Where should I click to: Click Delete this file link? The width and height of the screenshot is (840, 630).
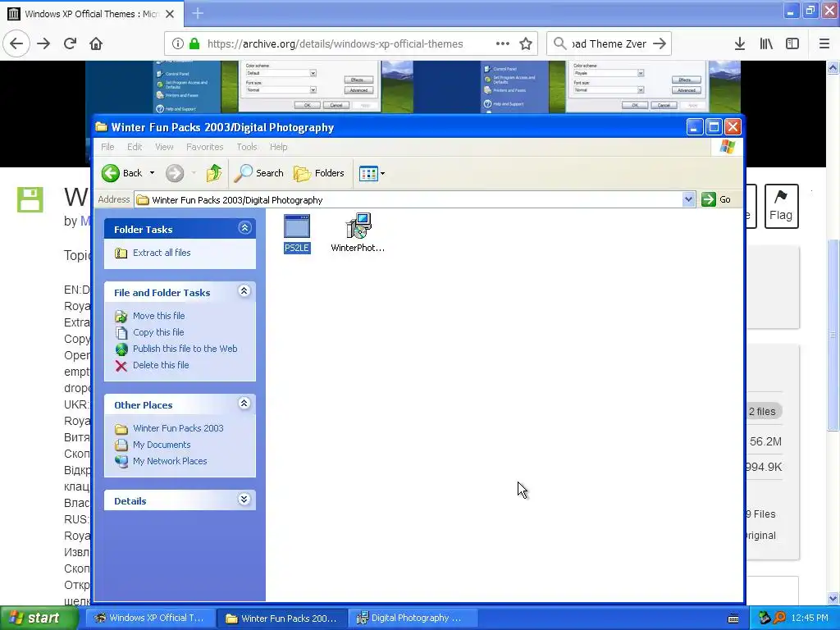[161, 365]
